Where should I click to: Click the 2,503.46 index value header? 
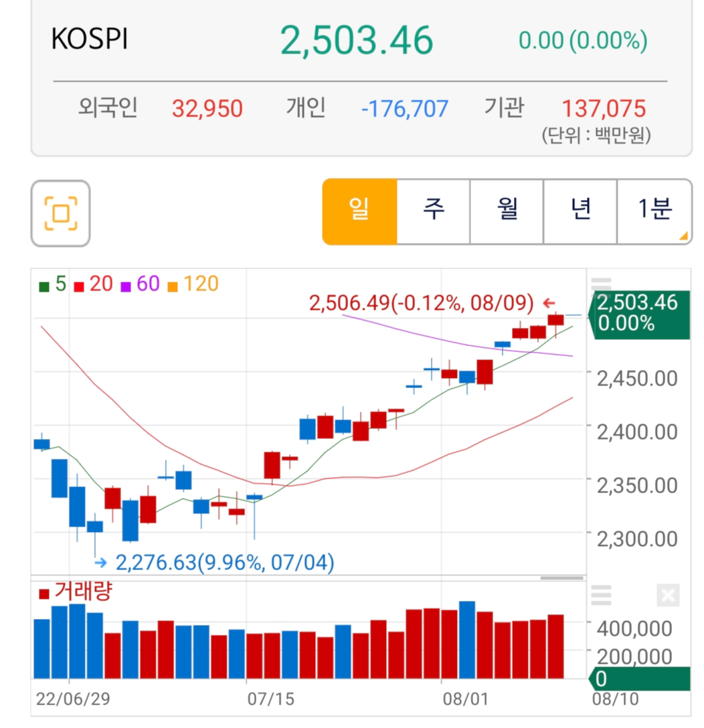[357, 40]
